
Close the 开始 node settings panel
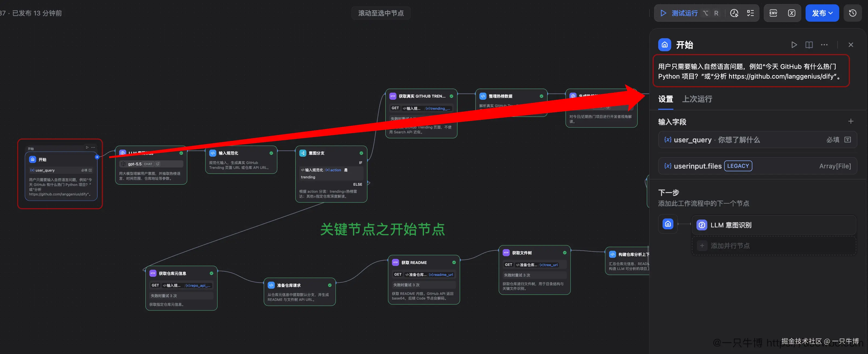tap(851, 45)
